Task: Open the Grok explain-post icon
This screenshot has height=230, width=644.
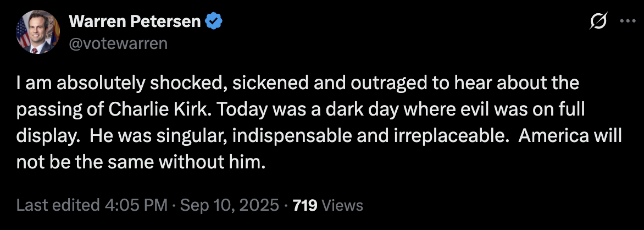Action: pos(596,23)
